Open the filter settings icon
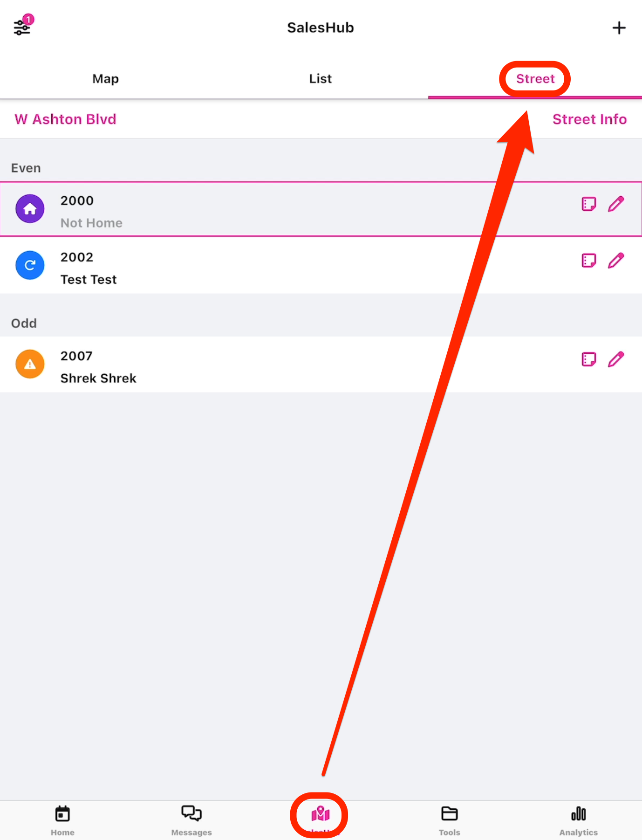Image resolution: width=642 pixels, height=840 pixels. point(22,28)
